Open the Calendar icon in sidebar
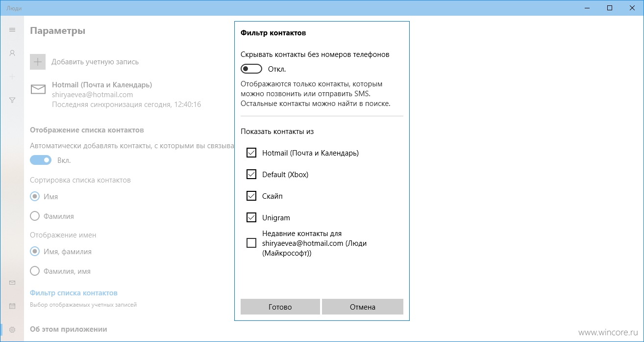 tap(12, 306)
